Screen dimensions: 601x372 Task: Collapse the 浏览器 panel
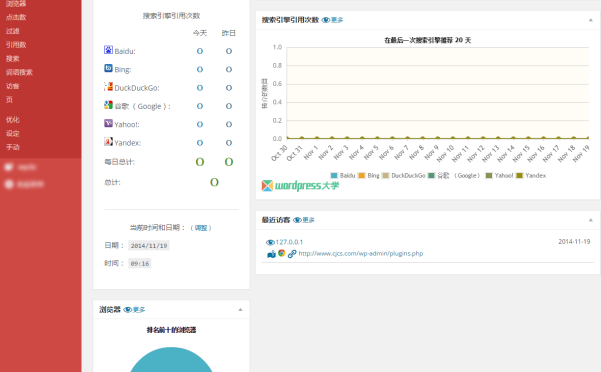coord(240,310)
